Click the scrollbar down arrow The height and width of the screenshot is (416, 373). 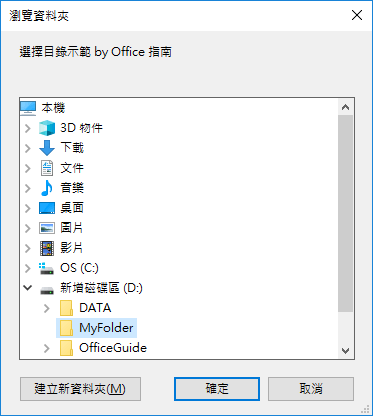(x=346, y=351)
